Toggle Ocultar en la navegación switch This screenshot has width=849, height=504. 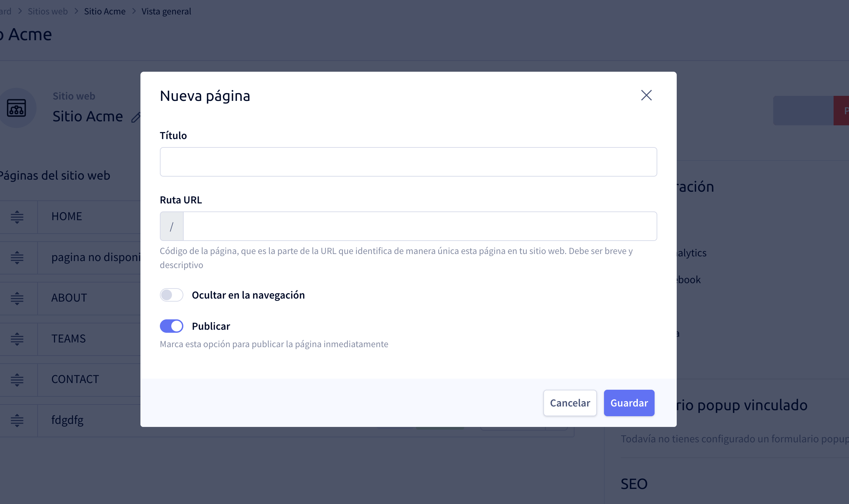(172, 295)
